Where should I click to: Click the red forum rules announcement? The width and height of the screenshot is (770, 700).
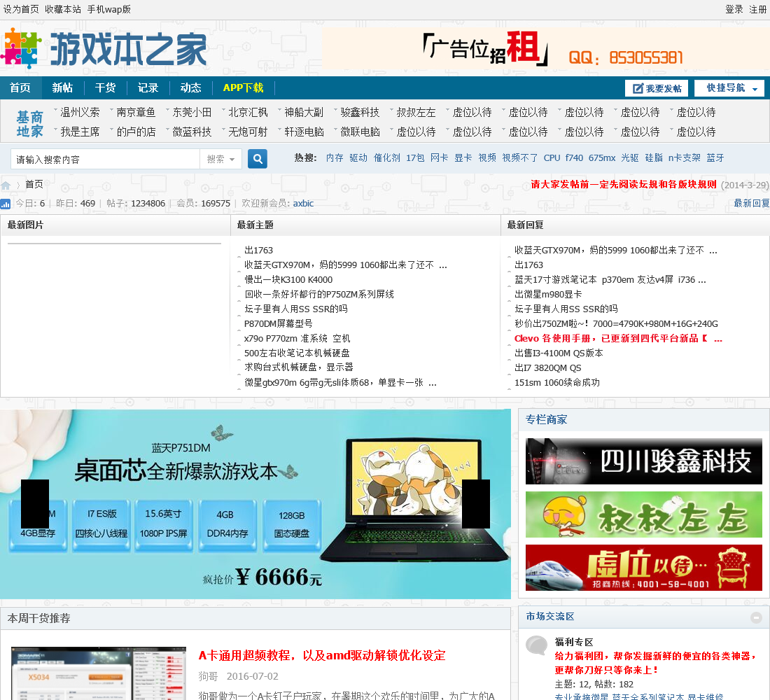point(624,185)
